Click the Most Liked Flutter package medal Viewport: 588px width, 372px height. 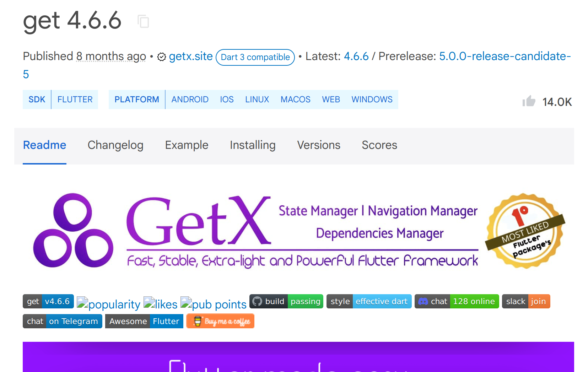click(525, 231)
